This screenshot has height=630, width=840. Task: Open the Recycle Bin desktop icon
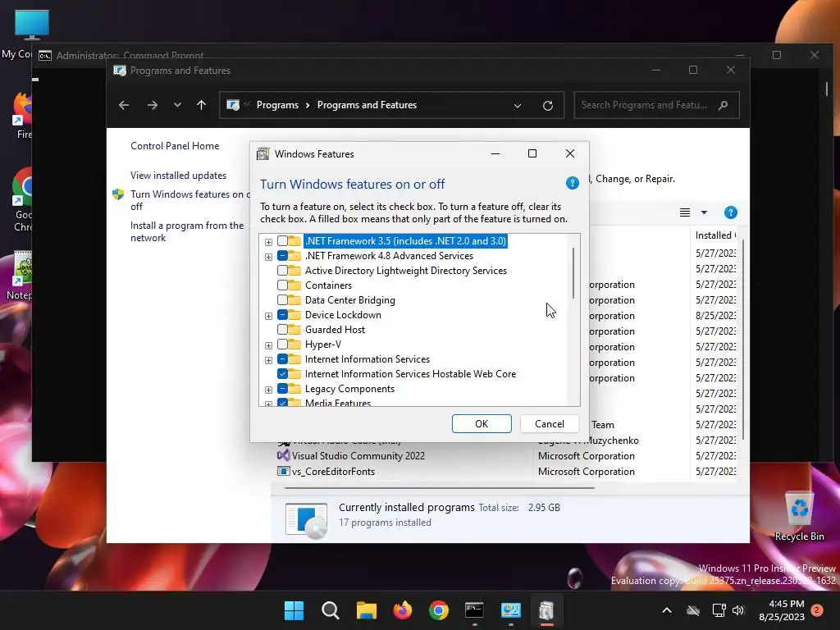[799, 516]
